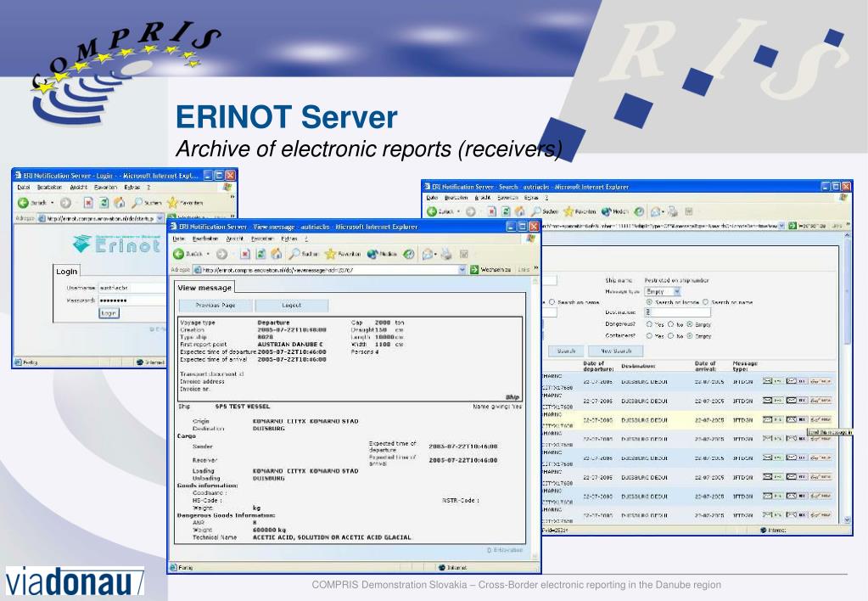
Task: Click Home icon in View message window
Action: pyautogui.click(x=276, y=254)
